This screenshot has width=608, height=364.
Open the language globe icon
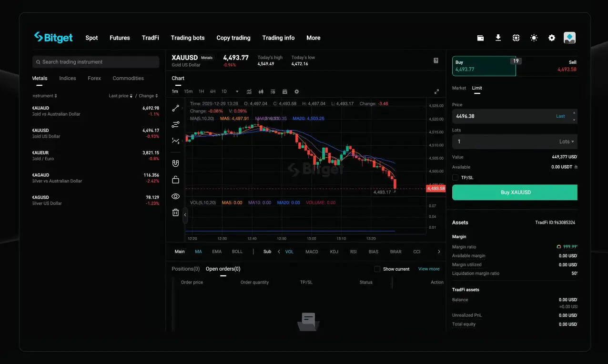tap(516, 38)
